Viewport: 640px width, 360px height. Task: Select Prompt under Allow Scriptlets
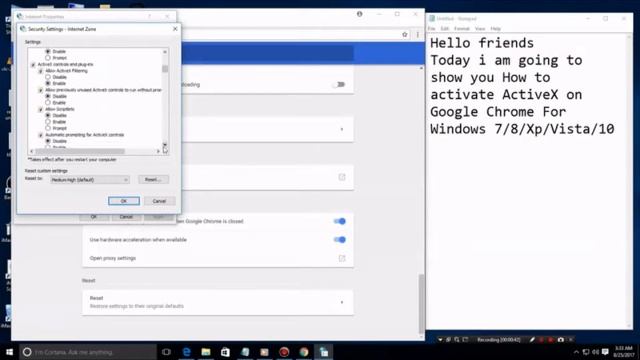48,128
